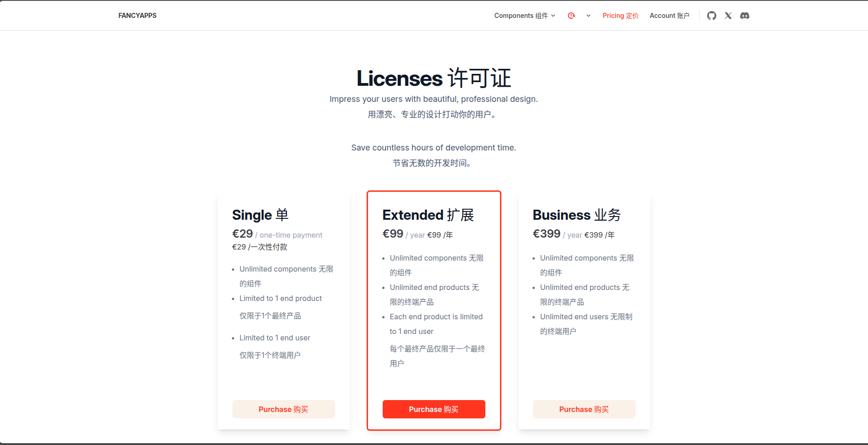Open the Discord icon
Image resolution: width=868 pixels, height=445 pixels.
745,15
